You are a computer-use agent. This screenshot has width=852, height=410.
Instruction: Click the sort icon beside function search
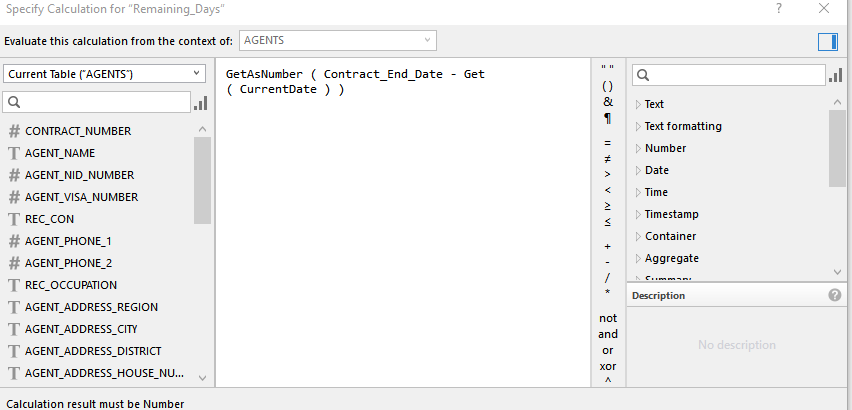point(835,75)
